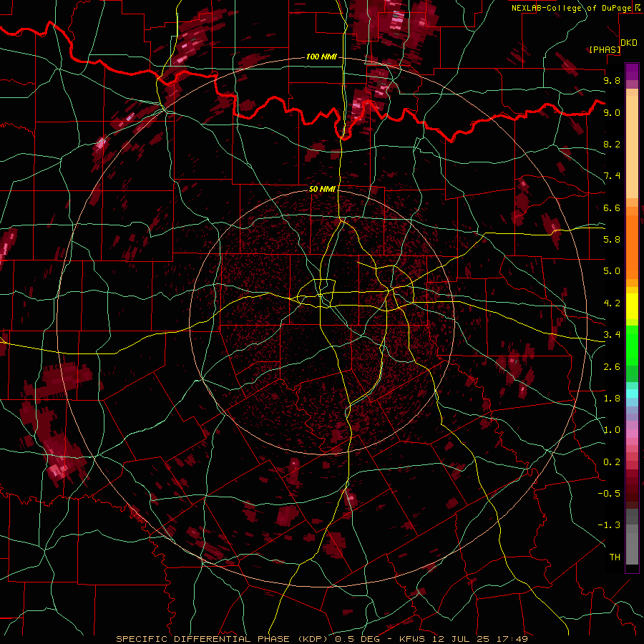The width and height of the screenshot is (644, 644).
Task: Select the 6.6 value on the color scale
Action: pos(612,208)
